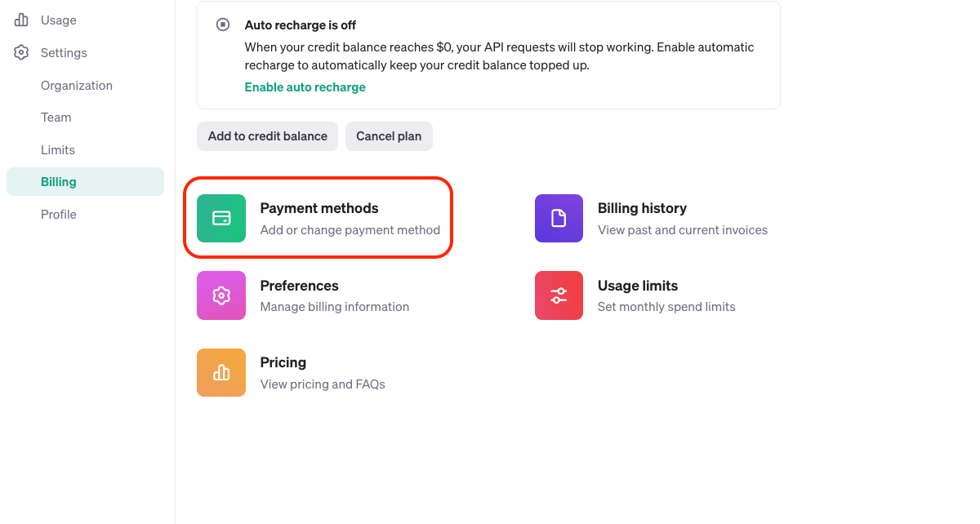Click the Auto recharge off status icon

(x=223, y=24)
